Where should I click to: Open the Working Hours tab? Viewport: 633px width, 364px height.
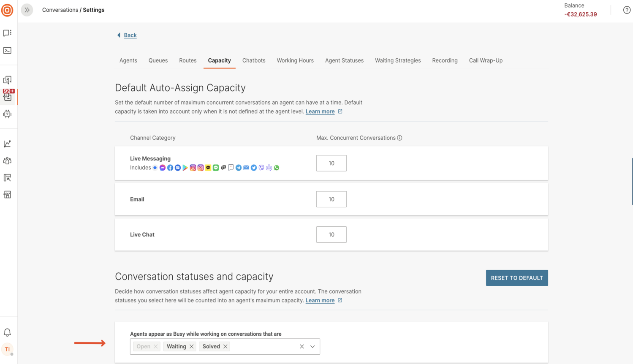295,60
